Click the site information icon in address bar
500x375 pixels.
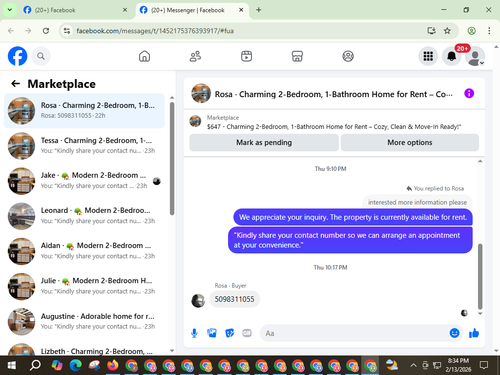67,31
